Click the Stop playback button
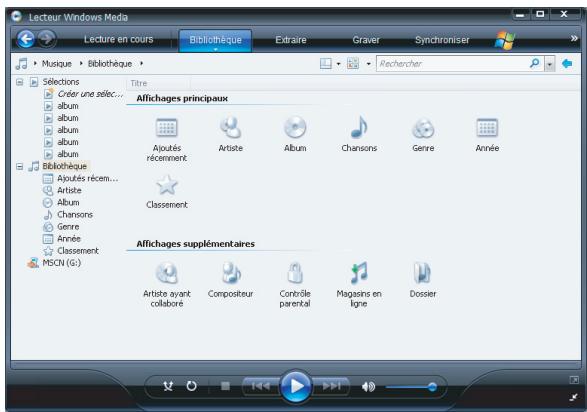 (225, 386)
